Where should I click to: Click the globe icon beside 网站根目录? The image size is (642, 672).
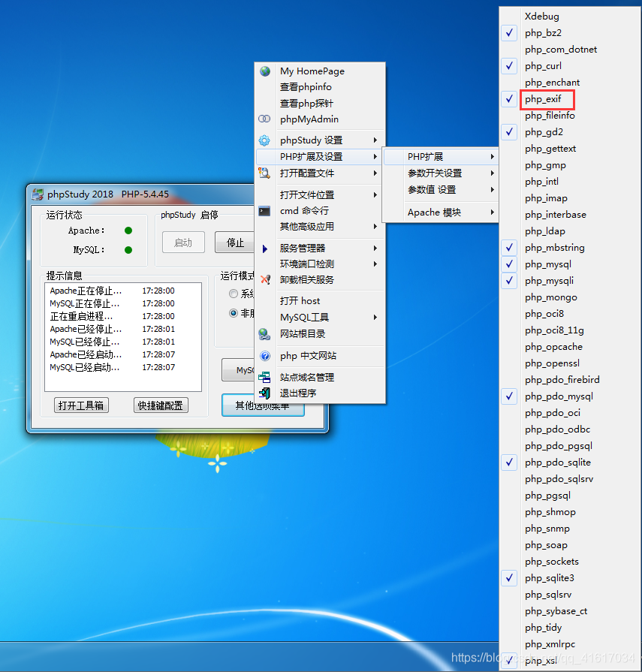coord(264,334)
